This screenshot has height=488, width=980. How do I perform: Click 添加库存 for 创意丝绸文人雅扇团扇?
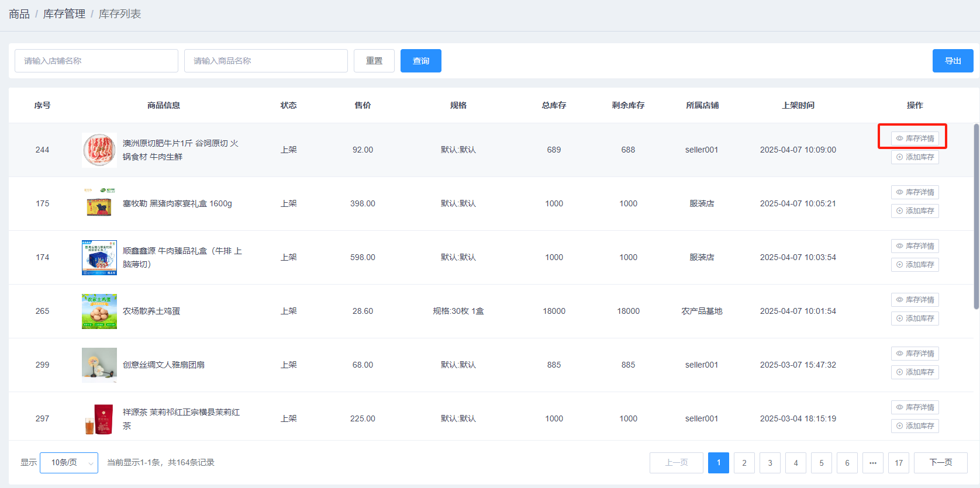[x=915, y=372]
